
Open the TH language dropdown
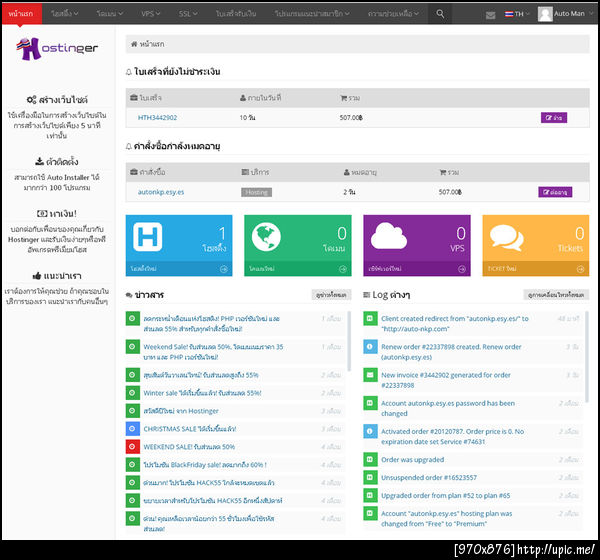(x=517, y=14)
